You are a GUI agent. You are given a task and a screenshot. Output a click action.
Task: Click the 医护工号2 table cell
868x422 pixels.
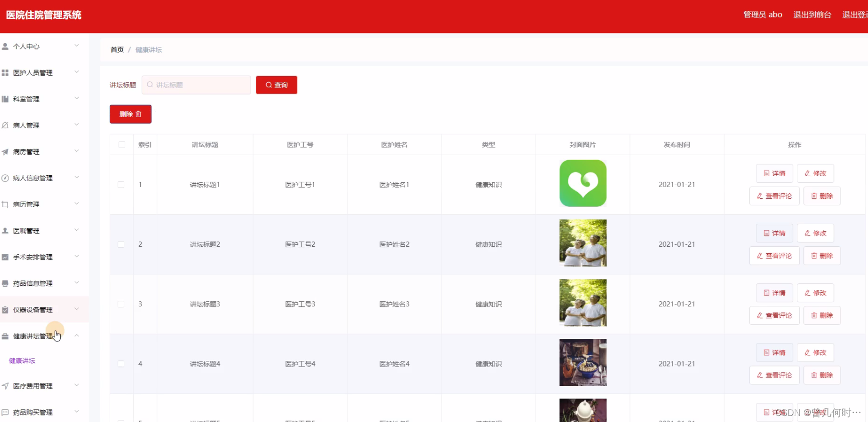point(300,244)
